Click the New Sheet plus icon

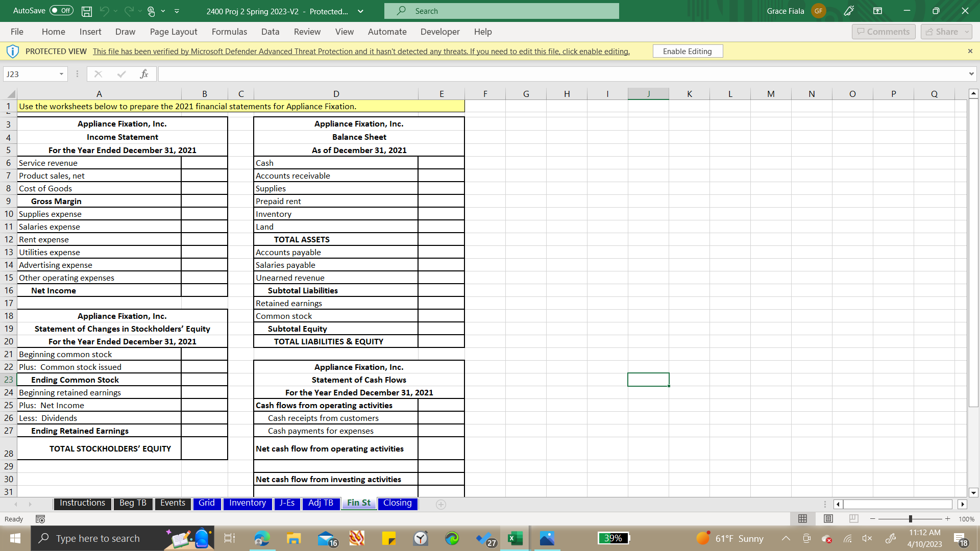click(x=441, y=504)
